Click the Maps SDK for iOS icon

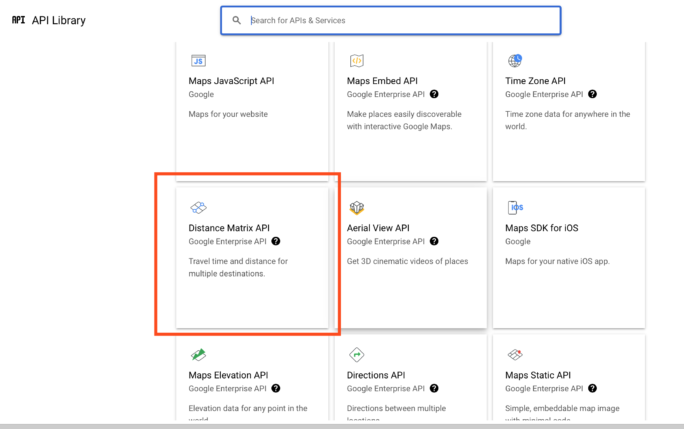tap(515, 208)
